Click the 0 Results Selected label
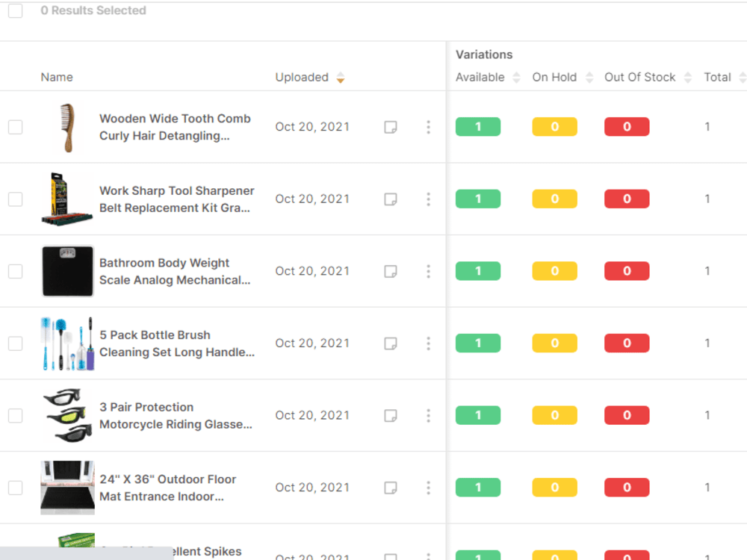747x560 pixels. pyautogui.click(x=93, y=10)
